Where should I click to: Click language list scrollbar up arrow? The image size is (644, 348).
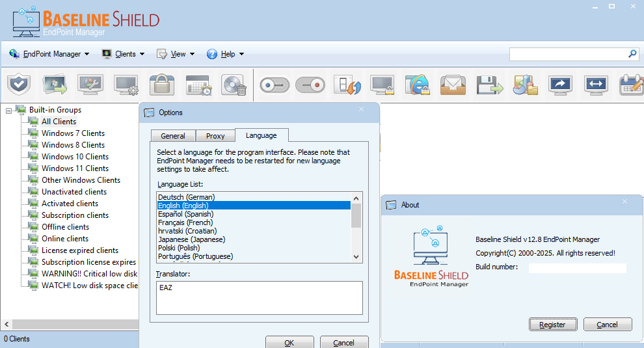(x=356, y=198)
